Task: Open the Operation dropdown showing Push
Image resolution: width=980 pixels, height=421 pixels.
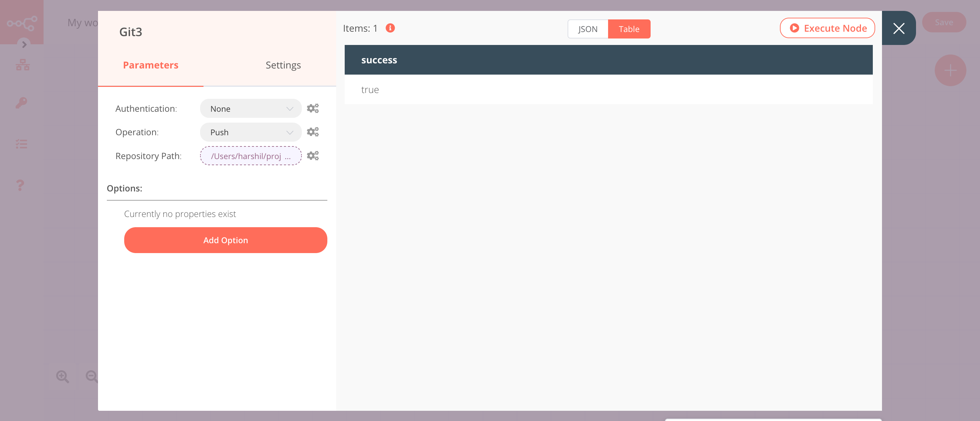Action: (x=250, y=132)
